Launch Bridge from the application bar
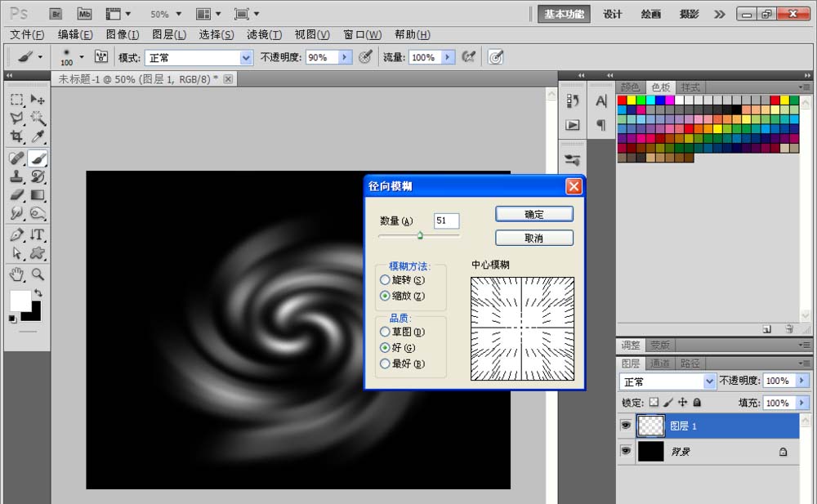The height and width of the screenshot is (504, 817). (56, 14)
